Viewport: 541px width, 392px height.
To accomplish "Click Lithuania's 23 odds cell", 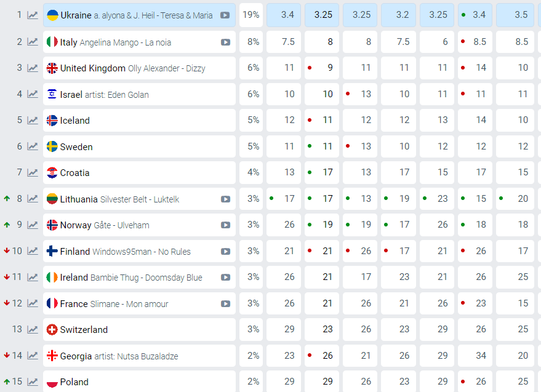I will (437, 199).
